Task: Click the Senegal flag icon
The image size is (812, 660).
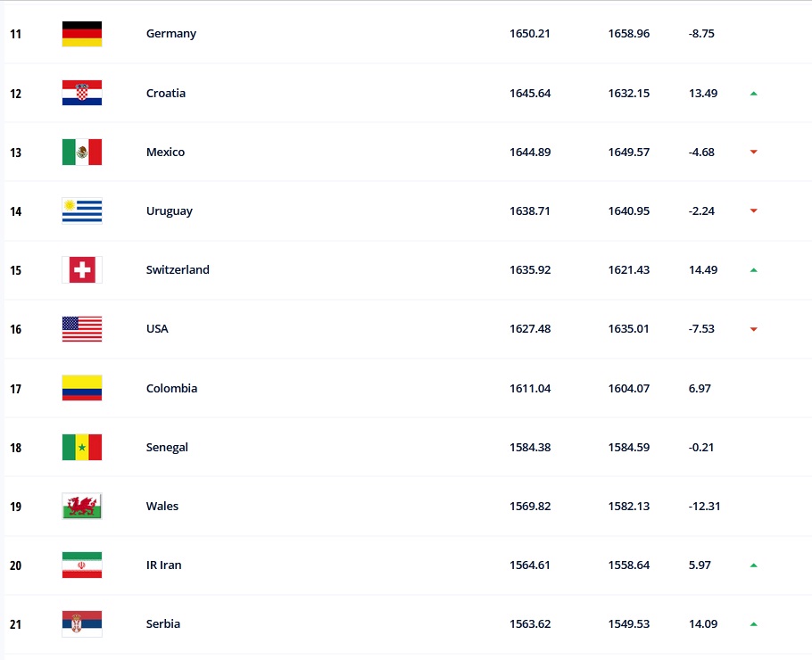Action: click(x=82, y=448)
